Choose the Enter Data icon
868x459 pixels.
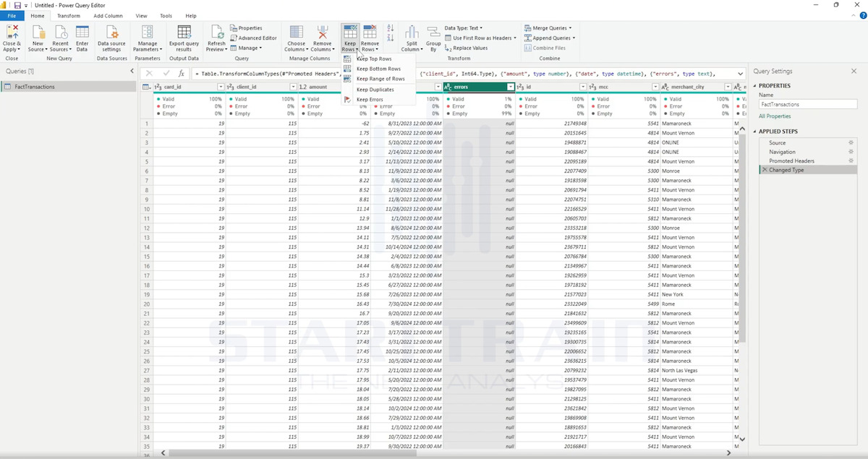pos(82,32)
